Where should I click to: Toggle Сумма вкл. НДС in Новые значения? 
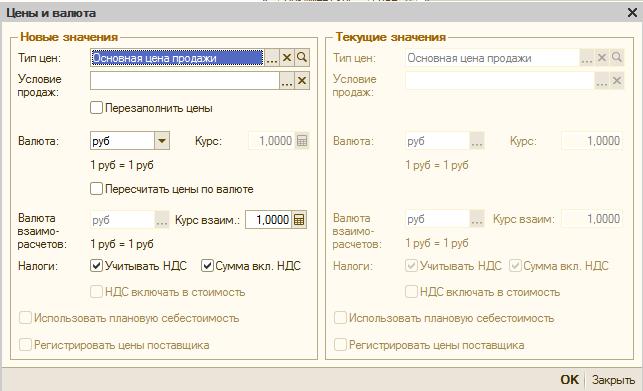pyautogui.click(x=207, y=266)
